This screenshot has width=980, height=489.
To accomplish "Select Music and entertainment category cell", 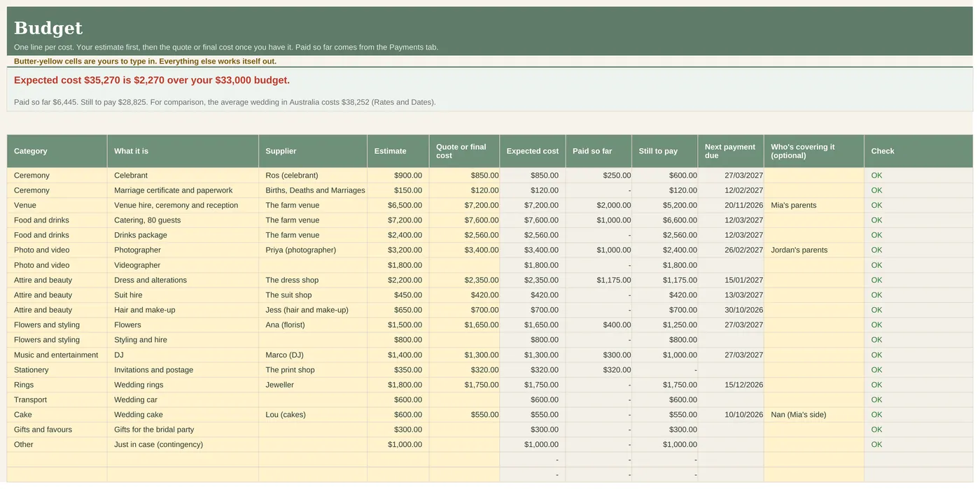I will point(57,355).
